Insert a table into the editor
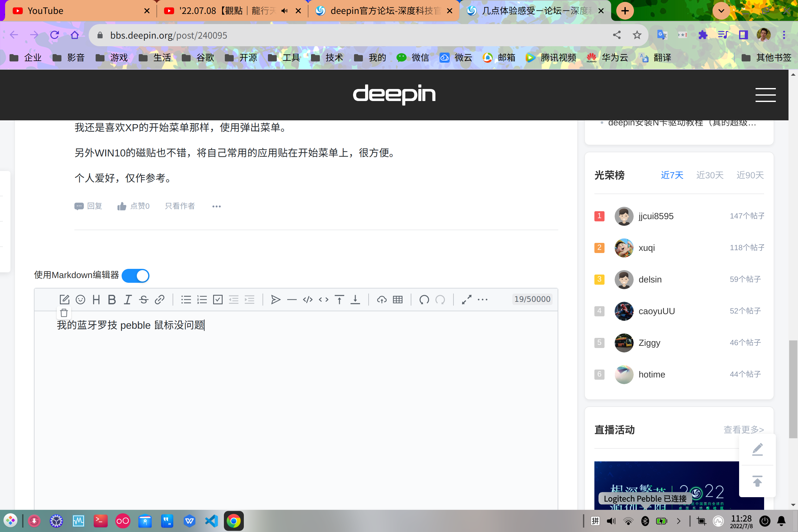The image size is (798, 532). pyautogui.click(x=398, y=300)
